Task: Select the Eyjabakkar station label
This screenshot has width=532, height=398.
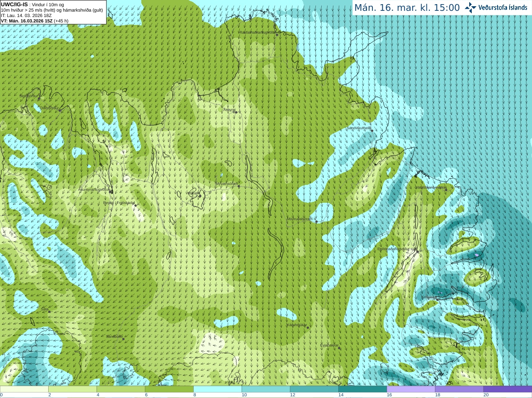Action: click(x=330, y=345)
